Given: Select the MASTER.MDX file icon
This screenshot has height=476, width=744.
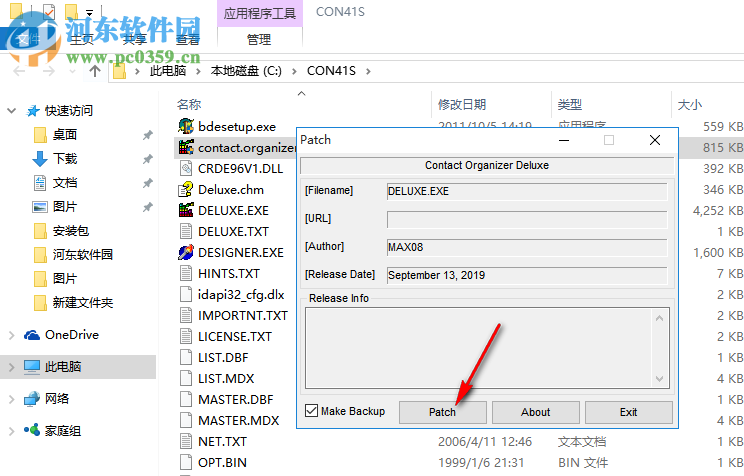Looking at the screenshot, I should (x=186, y=420).
